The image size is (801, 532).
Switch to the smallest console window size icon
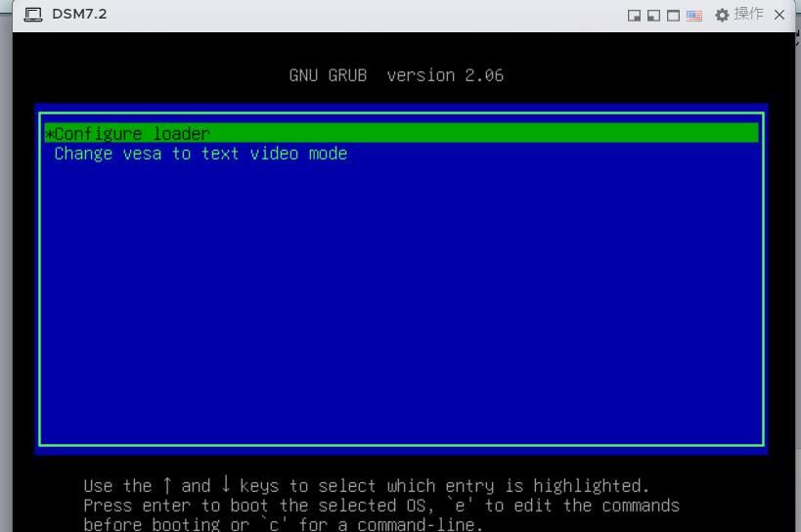click(634, 16)
